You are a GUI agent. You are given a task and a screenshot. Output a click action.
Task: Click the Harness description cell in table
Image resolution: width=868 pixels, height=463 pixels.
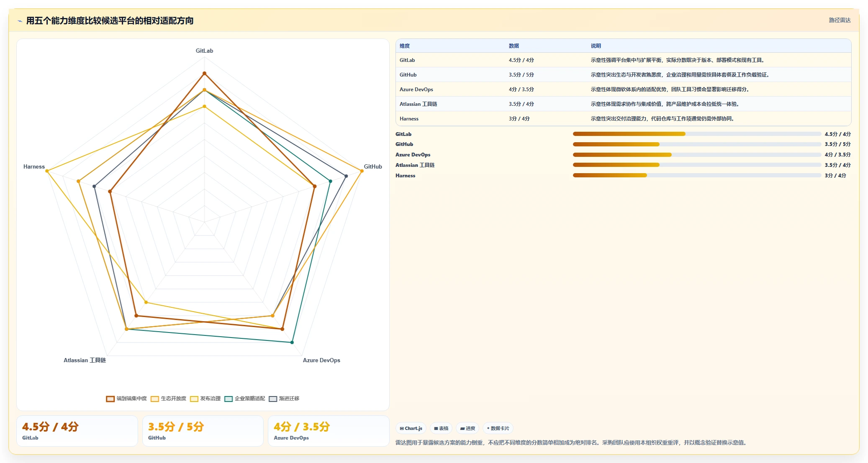(663, 119)
